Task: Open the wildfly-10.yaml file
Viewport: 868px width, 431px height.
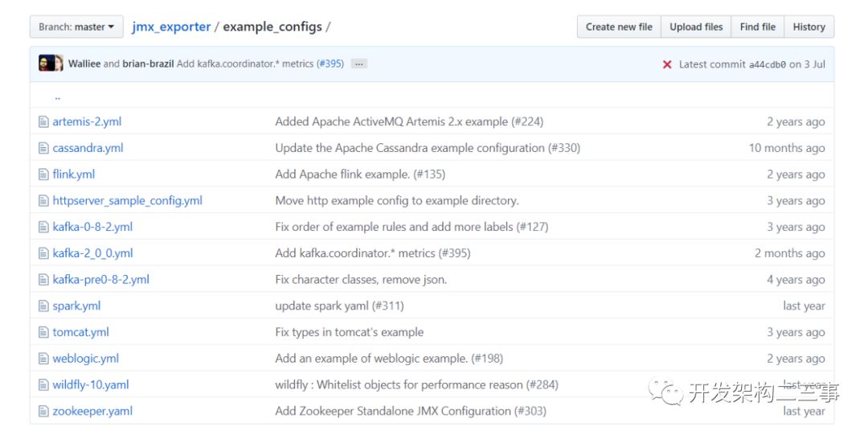Action: click(x=91, y=384)
